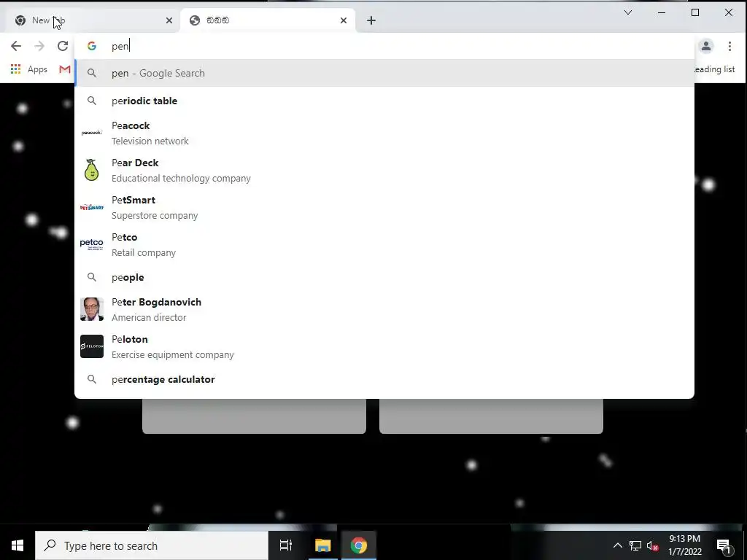Click the Peloton logo thumbnail
Viewport: 747px width, 560px height.
point(91,346)
